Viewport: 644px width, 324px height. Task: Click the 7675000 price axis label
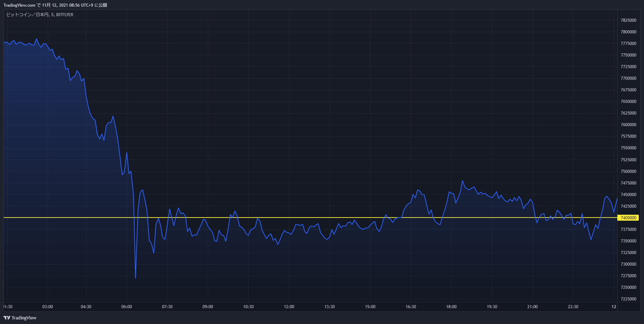pyautogui.click(x=629, y=90)
